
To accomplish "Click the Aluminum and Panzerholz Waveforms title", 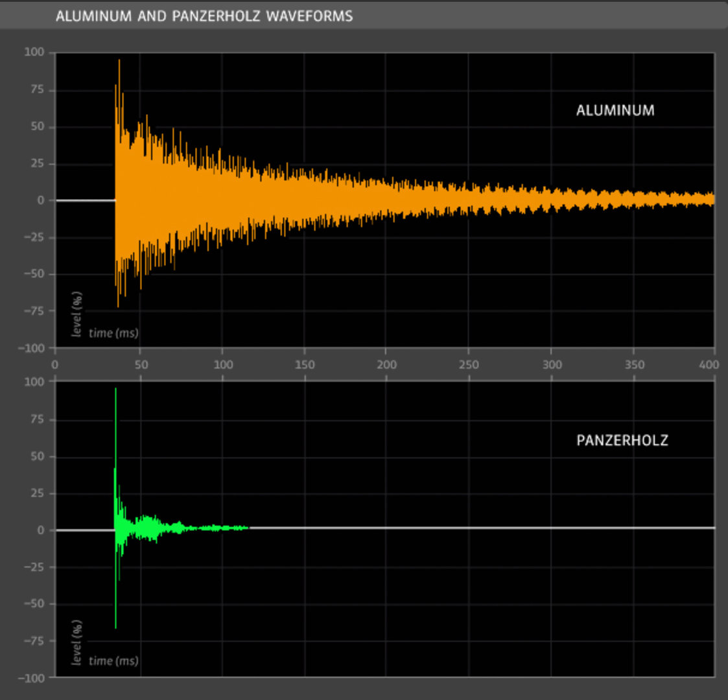I will click(x=204, y=16).
